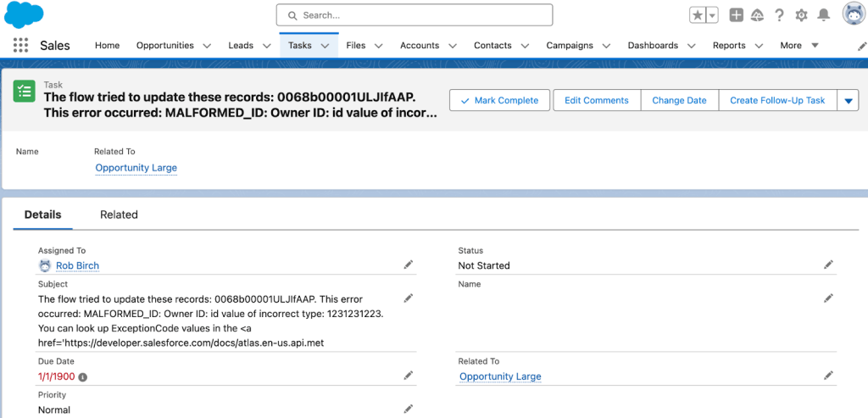Open the More navigation menu

pyautogui.click(x=798, y=46)
